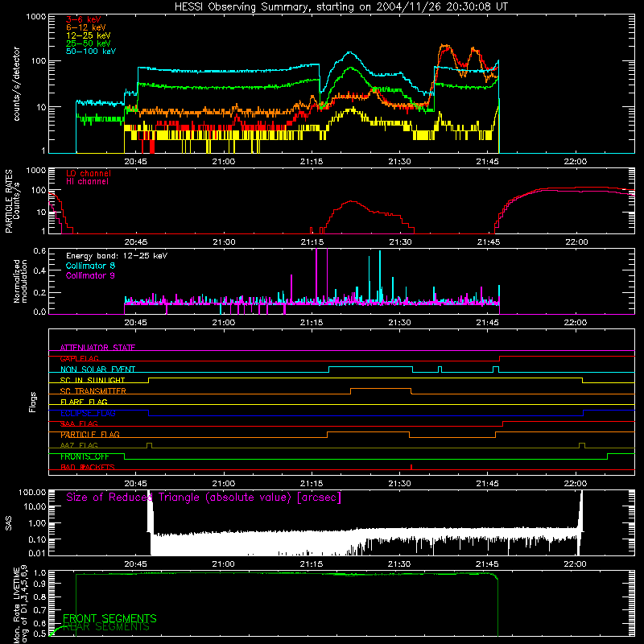This screenshot has width=644, height=644.
Task: Click the '21:30' tick under the particle rates plot
Action: [399, 242]
